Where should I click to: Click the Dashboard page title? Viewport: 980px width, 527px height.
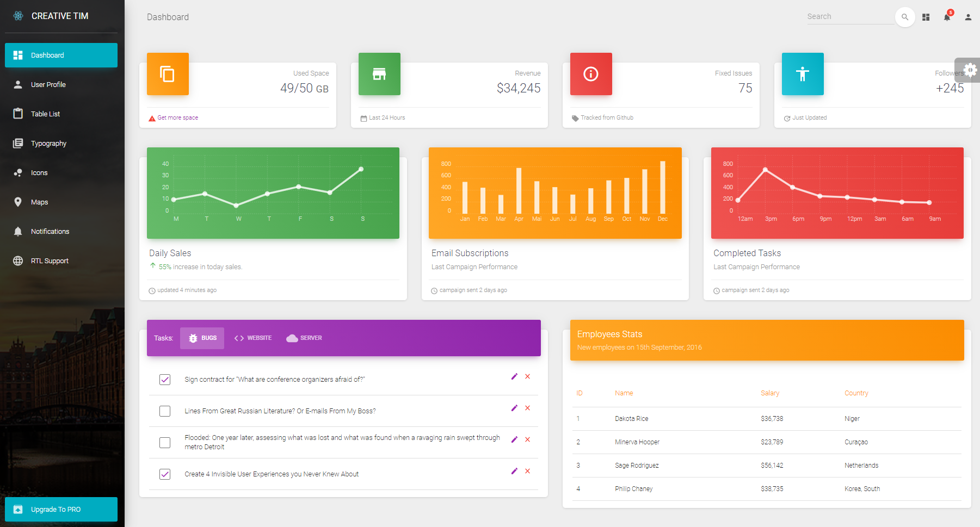click(x=168, y=17)
